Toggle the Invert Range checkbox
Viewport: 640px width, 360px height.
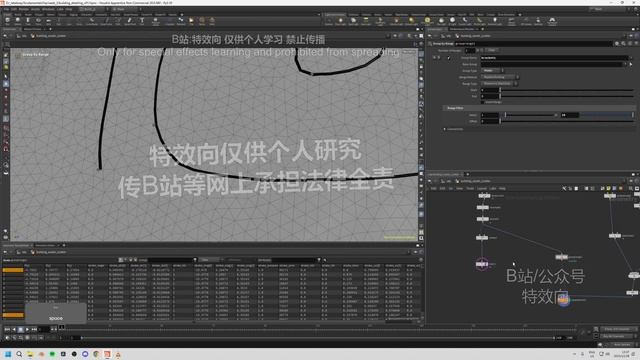[x=483, y=102]
